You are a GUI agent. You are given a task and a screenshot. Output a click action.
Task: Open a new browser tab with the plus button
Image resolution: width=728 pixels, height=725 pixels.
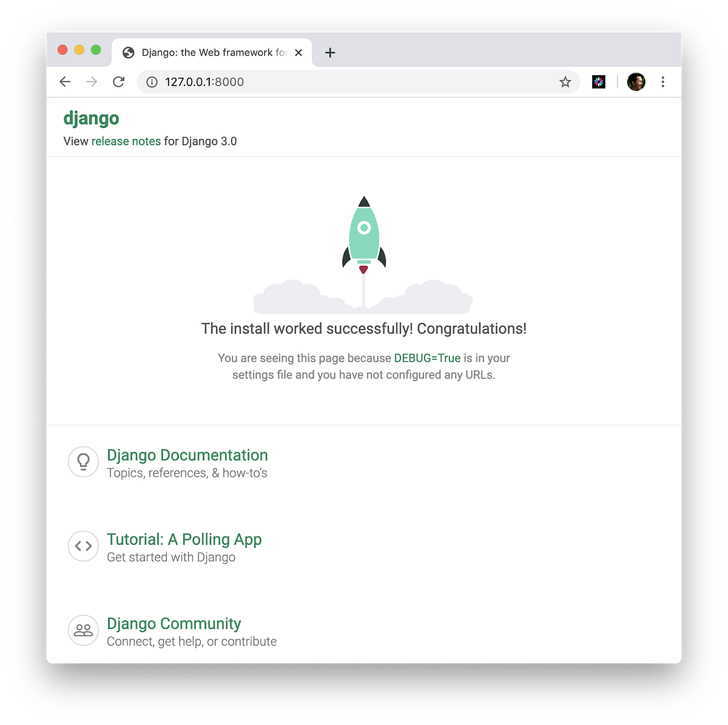[x=330, y=53]
